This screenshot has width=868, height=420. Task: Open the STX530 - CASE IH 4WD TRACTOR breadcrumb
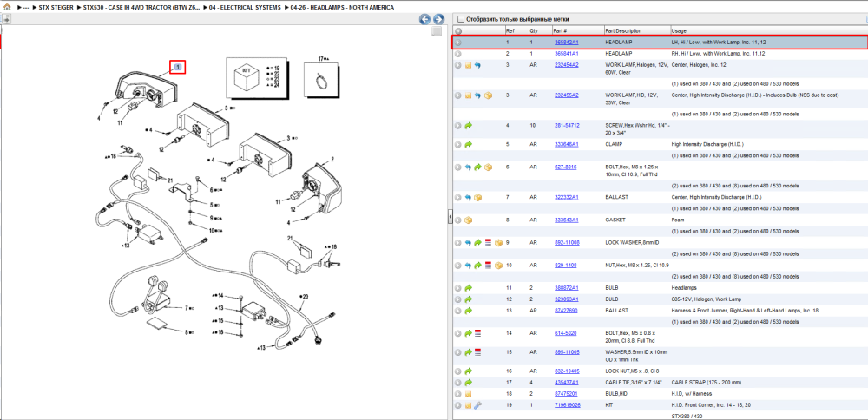click(x=141, y=8)
